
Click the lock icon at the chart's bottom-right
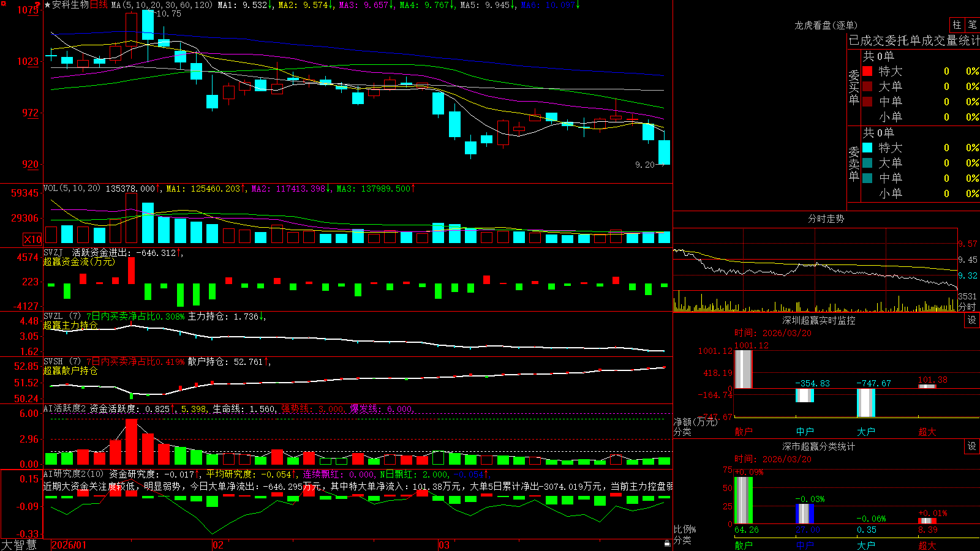[x=667, y=544]
